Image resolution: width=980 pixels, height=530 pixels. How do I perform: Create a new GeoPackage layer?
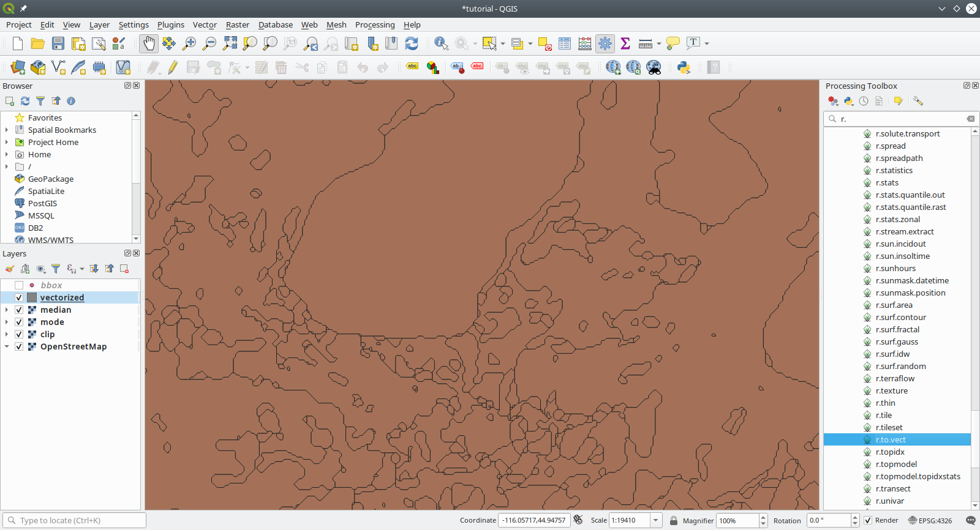38,67
